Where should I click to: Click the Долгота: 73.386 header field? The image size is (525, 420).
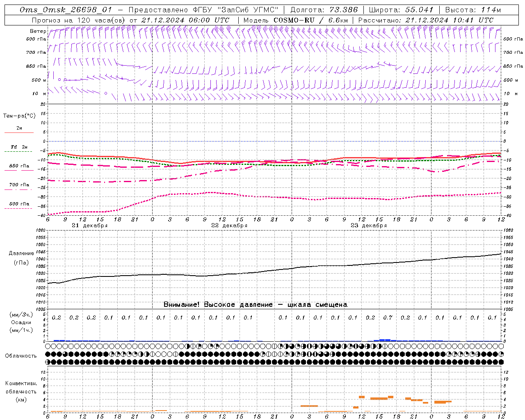coord(324,10)
